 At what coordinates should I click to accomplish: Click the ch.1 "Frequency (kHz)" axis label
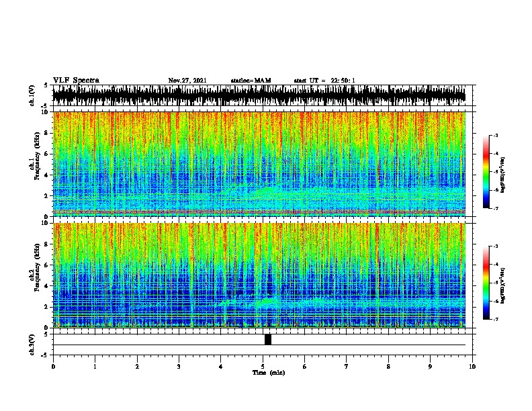pos(36,156)
